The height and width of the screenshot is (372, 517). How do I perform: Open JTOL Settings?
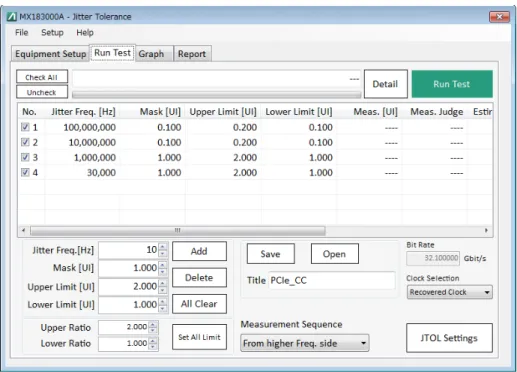coord(449,338)
